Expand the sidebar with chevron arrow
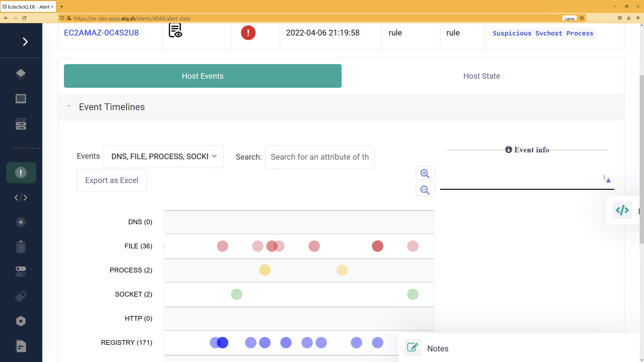The height and width of the screenshot is (362, 644). [25, 42]
